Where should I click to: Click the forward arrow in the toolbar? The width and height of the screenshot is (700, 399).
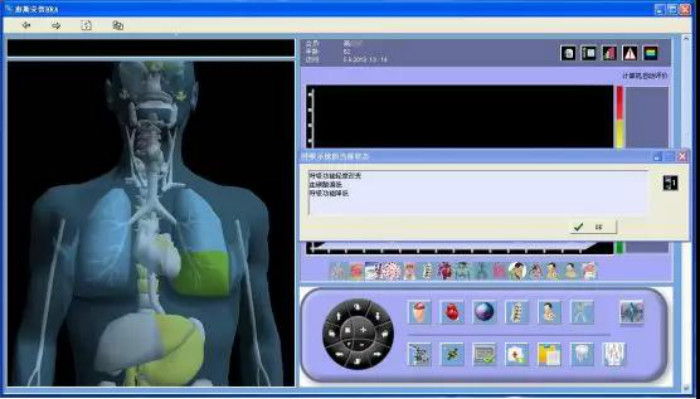click(56, 25)
